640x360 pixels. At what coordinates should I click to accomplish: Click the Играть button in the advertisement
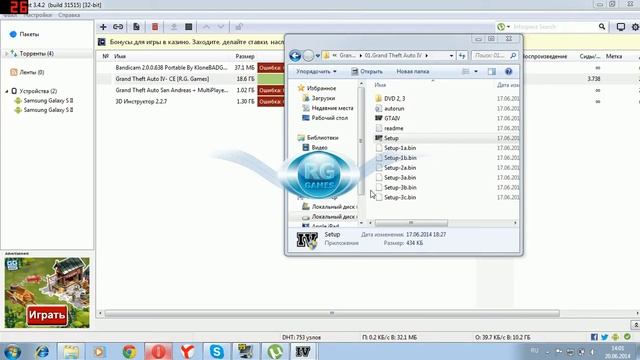[x=47, y=315]
